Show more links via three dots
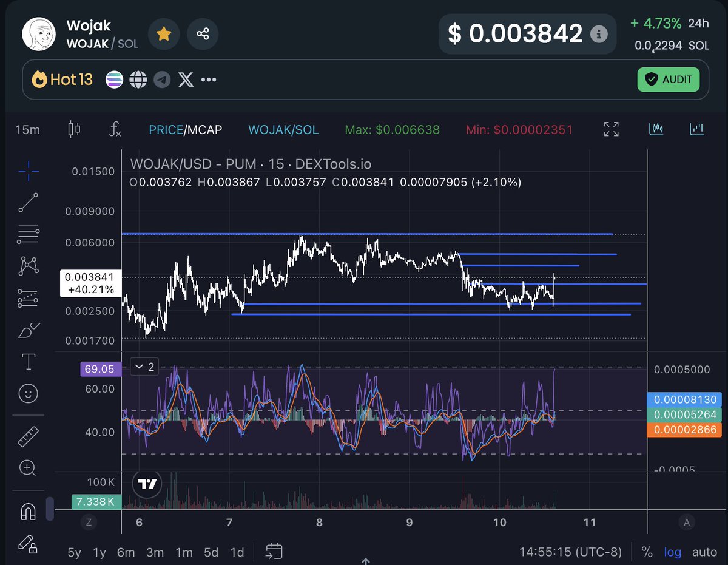This screenshot has width=728, height=565. (x=209, y=80)
